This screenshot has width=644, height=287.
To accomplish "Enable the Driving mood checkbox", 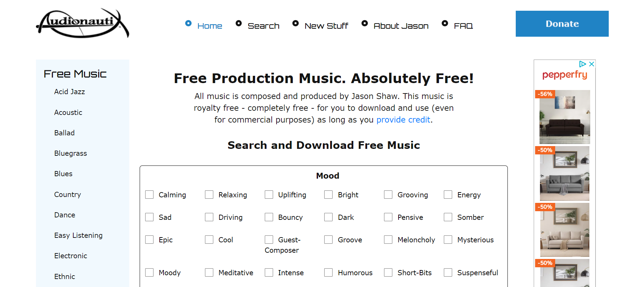I will coord(209,217).
